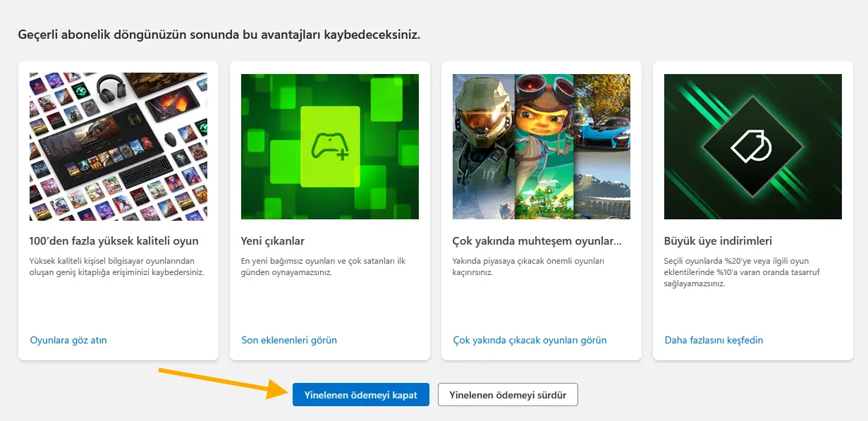868x421 pixels.
Task: Open the 'Oyunlara göz atın' link
Action: pos(68,340)
